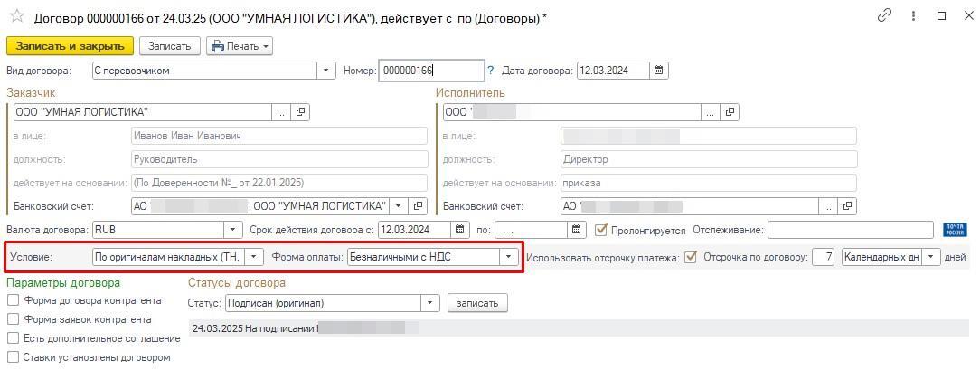Open Заказчик organization card icon
This screenshot has height=389, width=980.
pos(300,112)
